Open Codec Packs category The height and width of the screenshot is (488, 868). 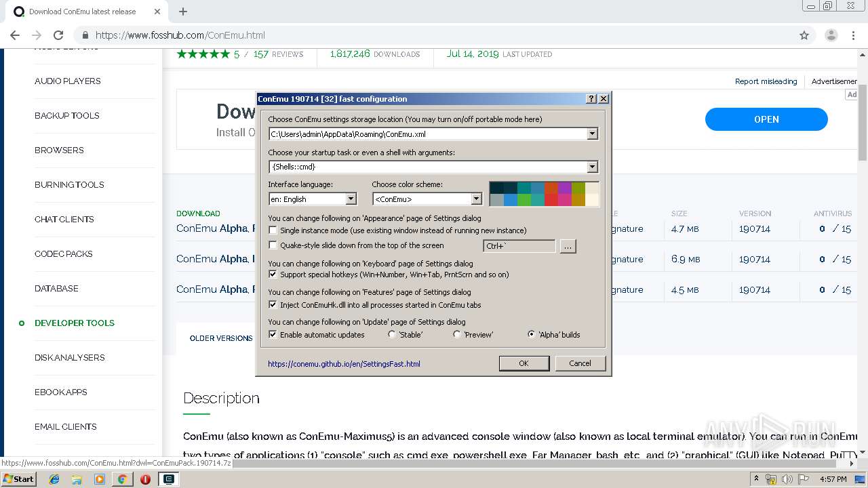point(64,253)
